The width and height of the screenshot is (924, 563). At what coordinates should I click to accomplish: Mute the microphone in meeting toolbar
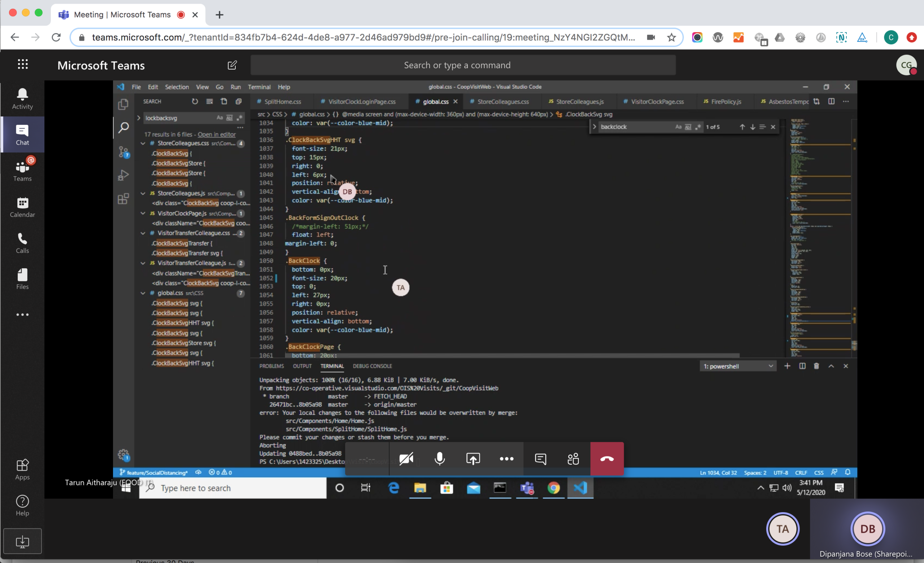(440, 459)
